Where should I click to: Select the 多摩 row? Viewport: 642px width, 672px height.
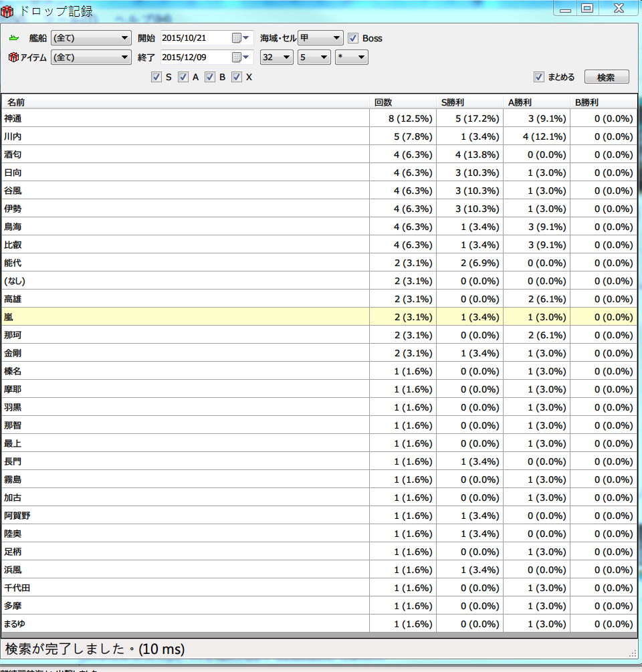[319, 606]
